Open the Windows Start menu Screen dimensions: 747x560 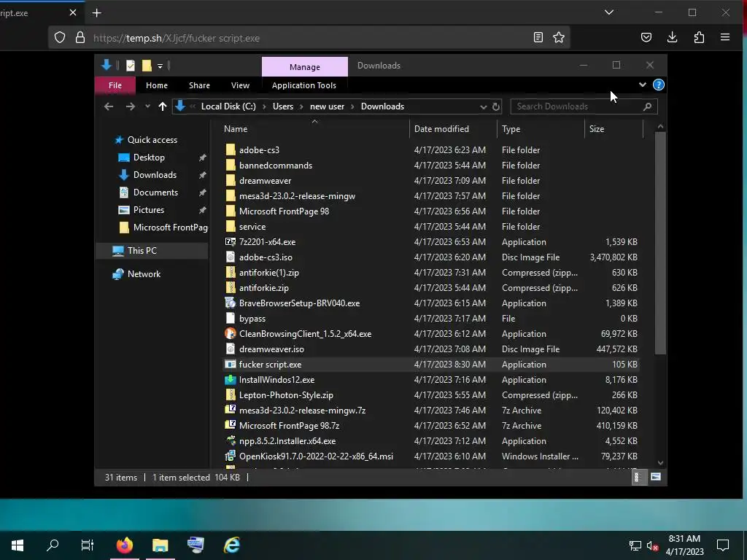[x=18, y=545]
